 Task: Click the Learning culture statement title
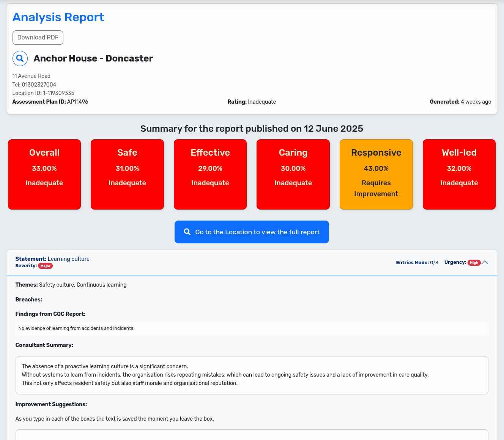68,259
